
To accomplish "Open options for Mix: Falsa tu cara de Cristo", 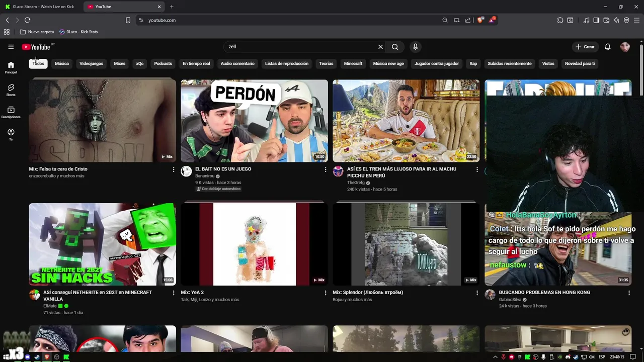I will click(x=174, y=169).
